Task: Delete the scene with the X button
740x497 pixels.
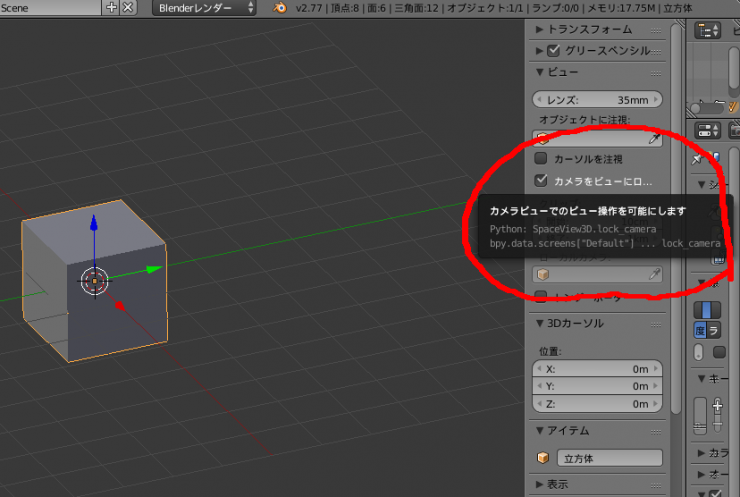Action: 128,8
